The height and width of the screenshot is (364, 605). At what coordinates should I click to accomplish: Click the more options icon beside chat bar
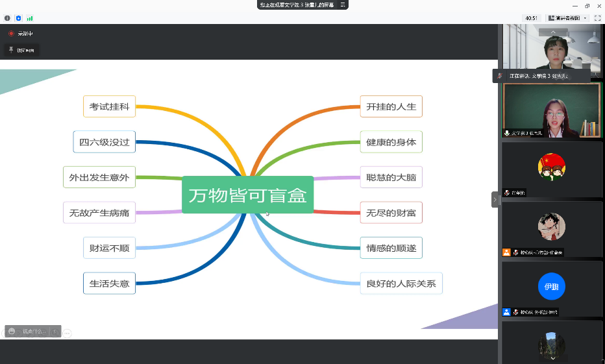click(x=67, y=333)
